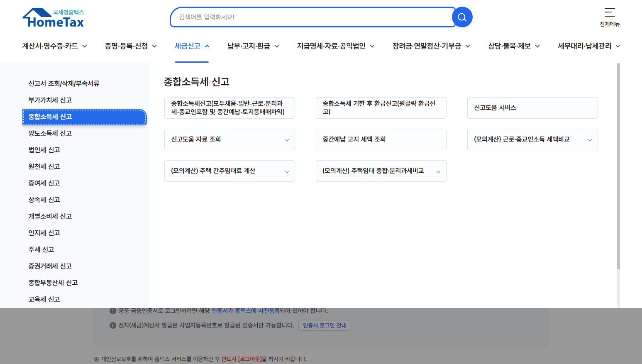The image size is (642, 364).
Task: Click the 인증서 로그인 안내 button
Action: pos(325,325)
